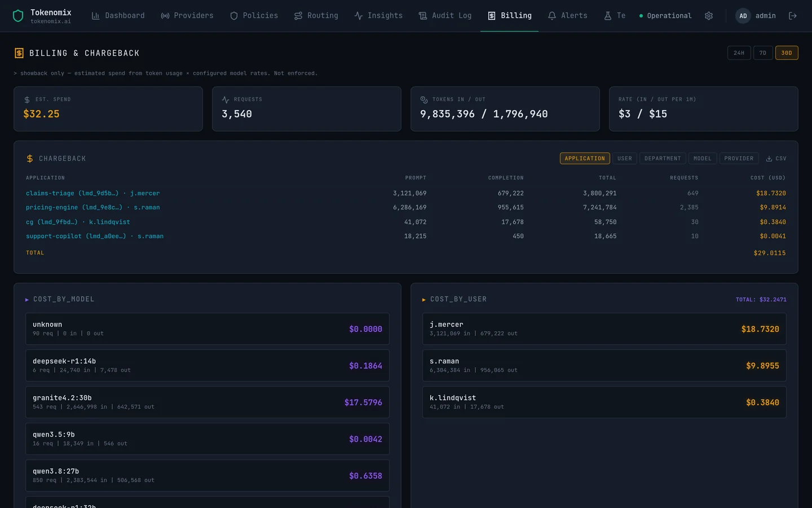Click the $32.25 estimated spend value
Image resolution: width=812 pixels, height=508 pixels.
click(41, 114)
